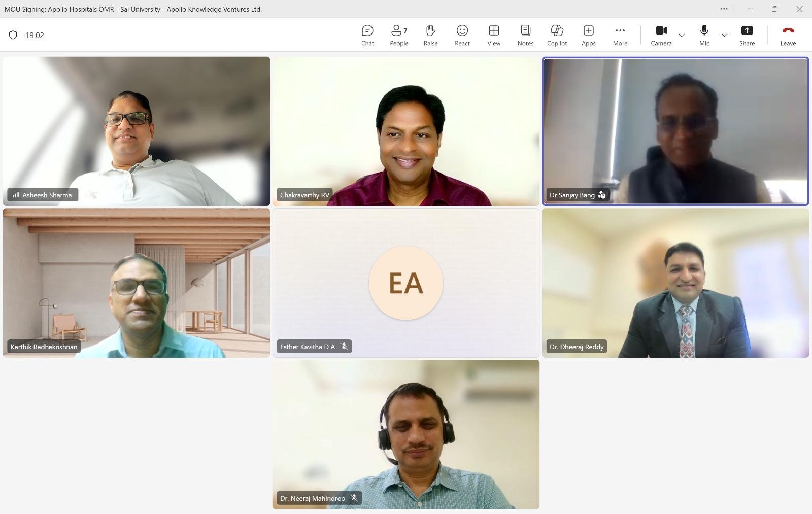
Task: Open the More actions menu
Action: pos(620,36)
